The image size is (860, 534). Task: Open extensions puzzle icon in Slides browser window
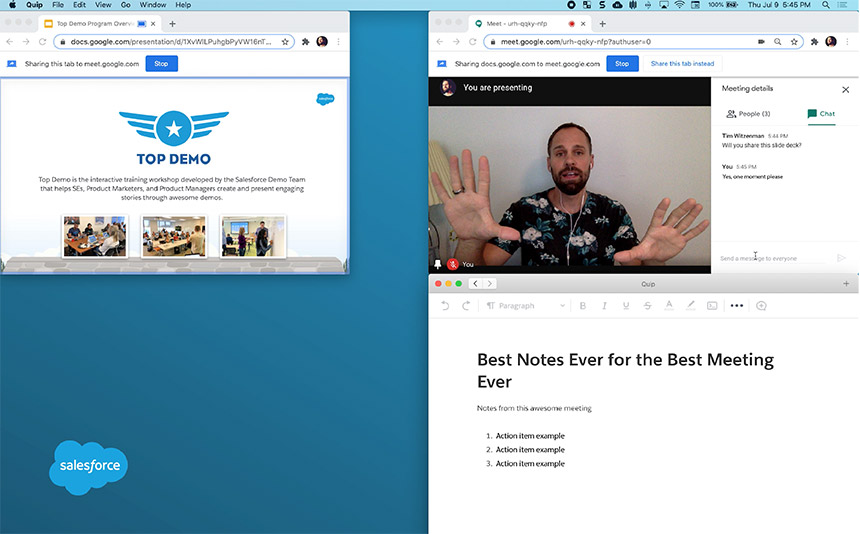(x=305, y=42)
